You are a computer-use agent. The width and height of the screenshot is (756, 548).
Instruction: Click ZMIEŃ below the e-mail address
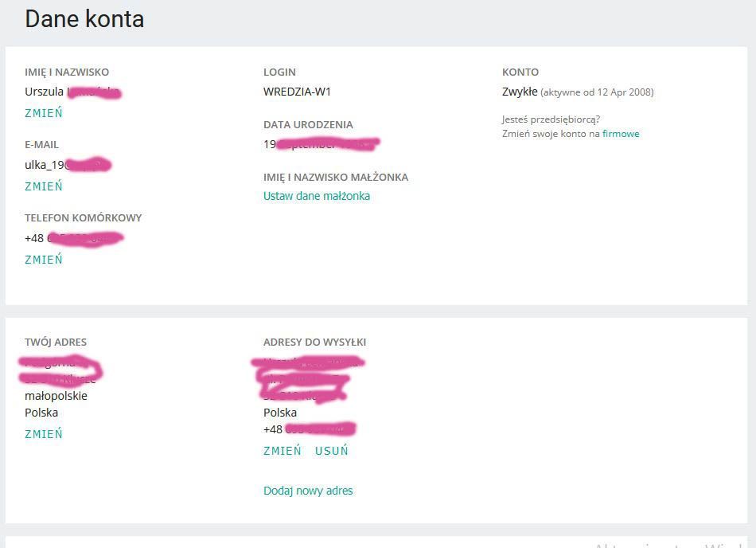[44, 186]
